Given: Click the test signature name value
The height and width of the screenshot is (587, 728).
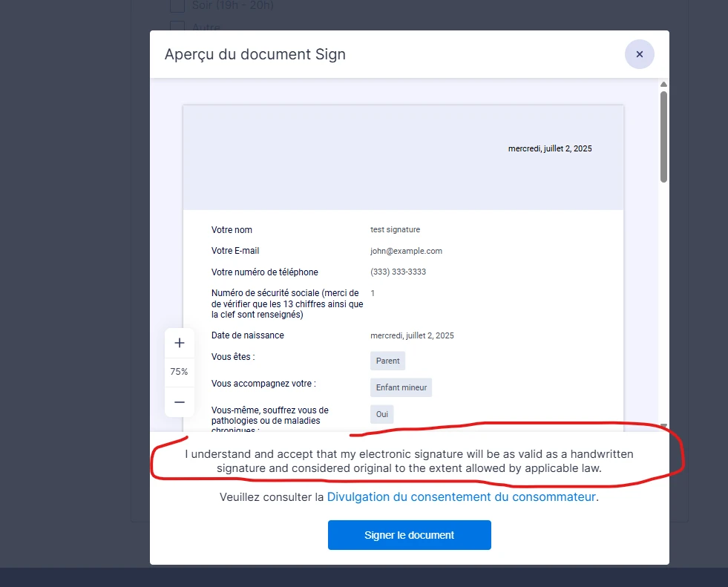Looking at the screenshot, I should point(395,229).
